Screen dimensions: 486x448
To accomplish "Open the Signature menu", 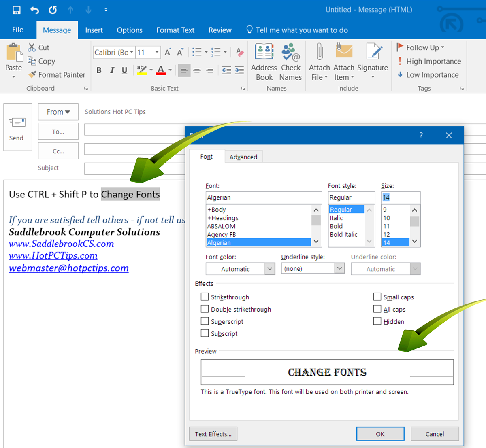I will pos(373,62).
